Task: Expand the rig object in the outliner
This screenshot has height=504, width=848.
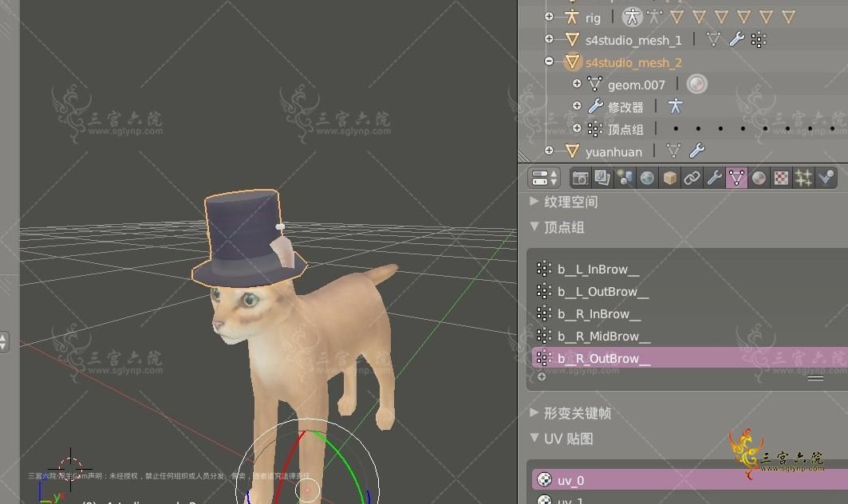Action: click(549, 17)
